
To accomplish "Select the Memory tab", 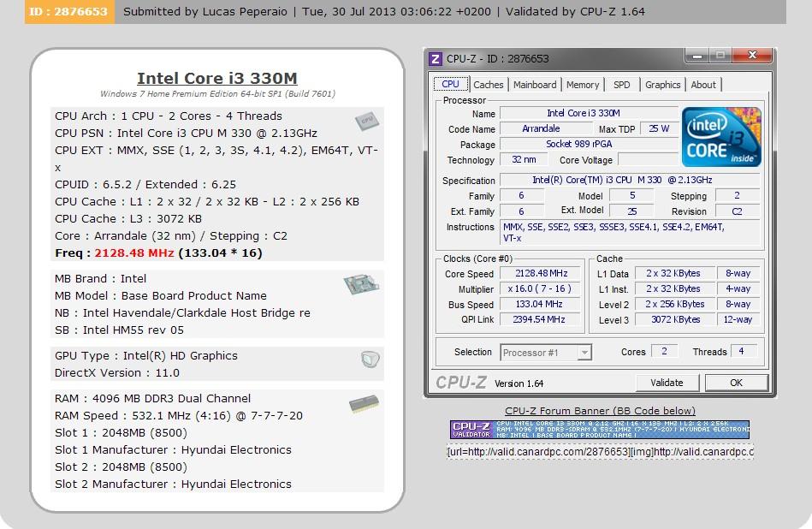I will click(x=583, y=85).
